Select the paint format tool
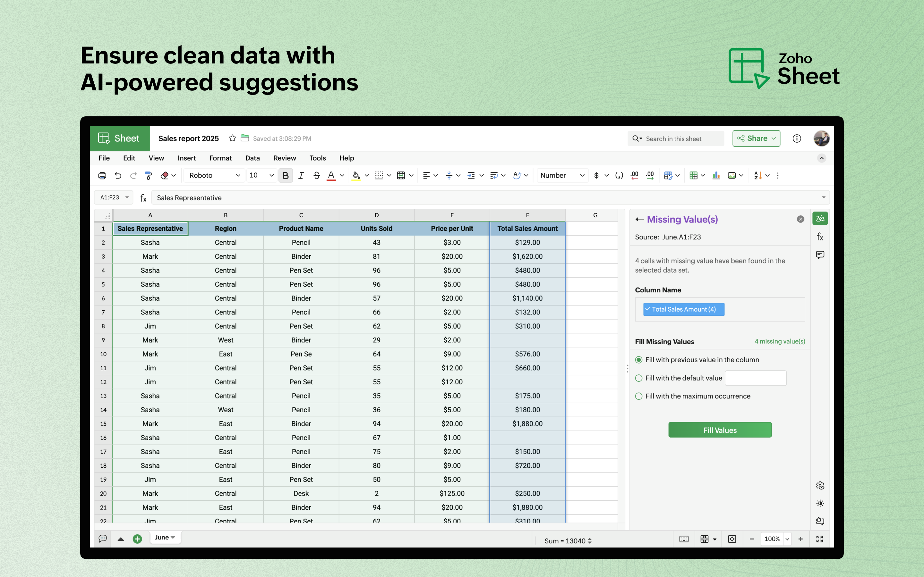924x577 pixels. click(149, 176)
